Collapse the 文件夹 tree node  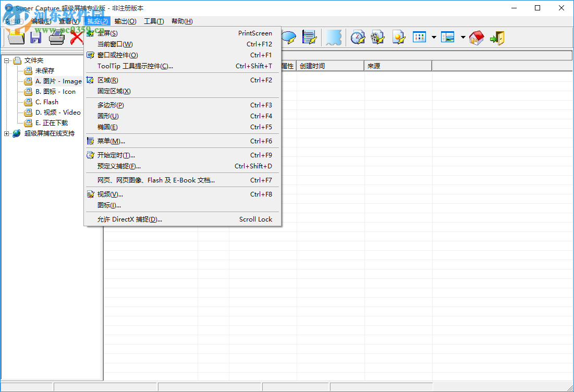coord(5,60)
